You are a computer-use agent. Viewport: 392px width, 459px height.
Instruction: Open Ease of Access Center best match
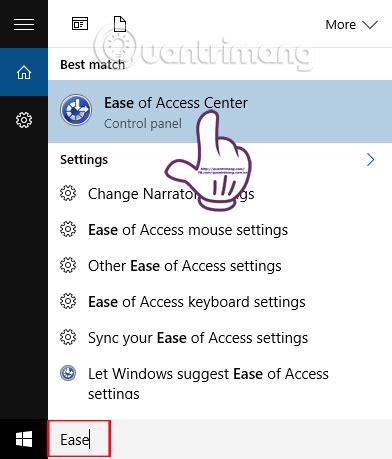(220, 112)
